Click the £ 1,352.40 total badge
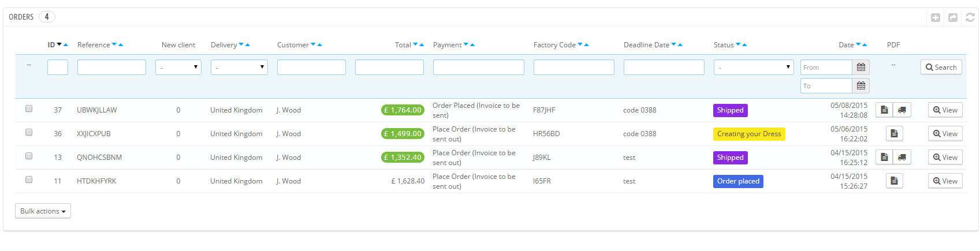 403,158
